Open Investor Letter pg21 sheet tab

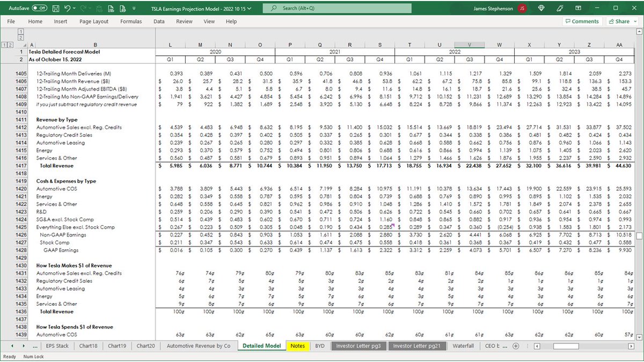click(x=416, y=346)
